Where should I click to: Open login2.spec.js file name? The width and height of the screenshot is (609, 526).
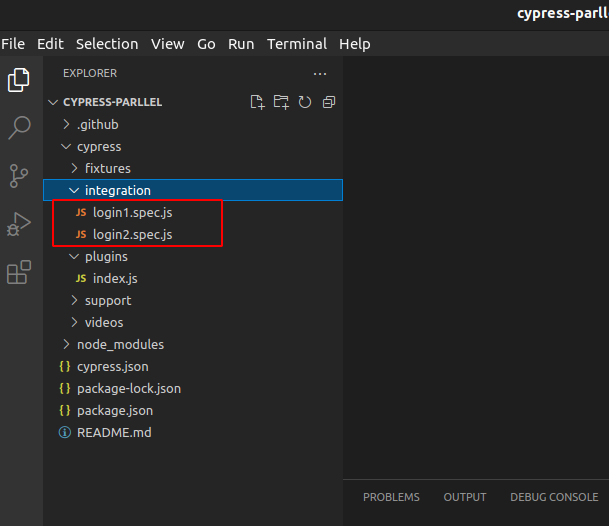(x=132, y=235)
